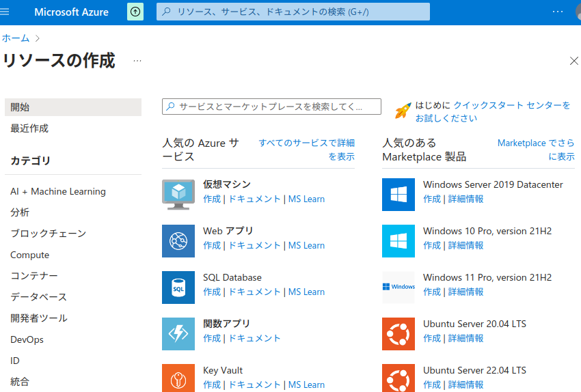
Task: Click 作成 under SQL Database
Action: (212, 292)
